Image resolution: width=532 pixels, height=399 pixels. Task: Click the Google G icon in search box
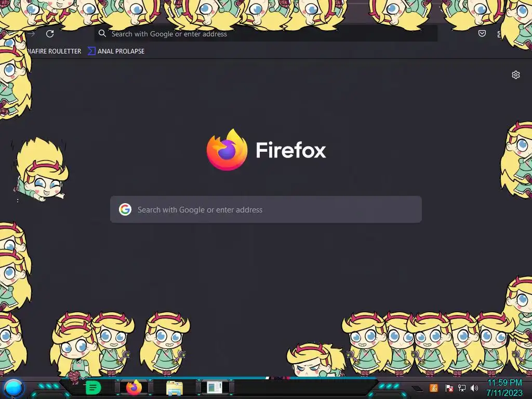[x=125, y=209]
